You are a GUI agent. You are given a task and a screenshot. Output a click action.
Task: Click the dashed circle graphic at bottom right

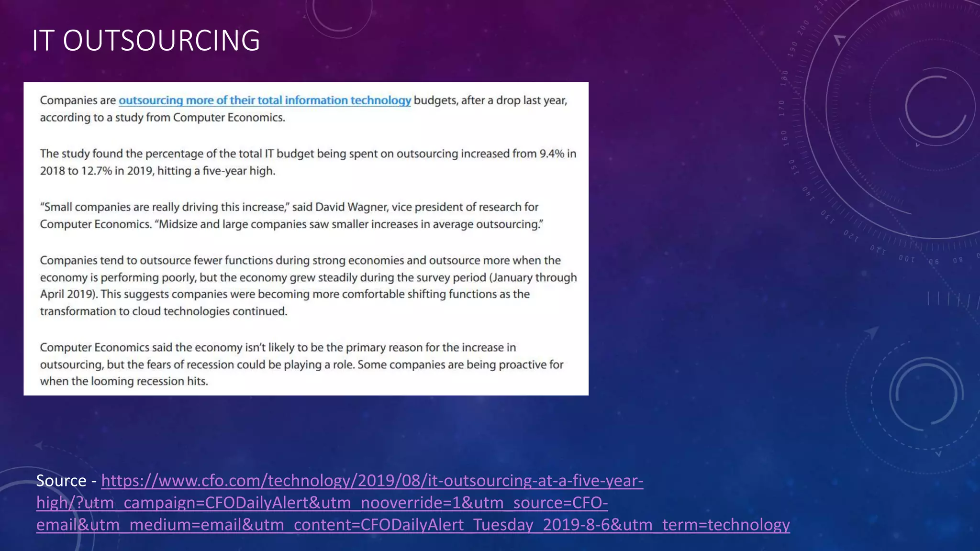[926, 395]
